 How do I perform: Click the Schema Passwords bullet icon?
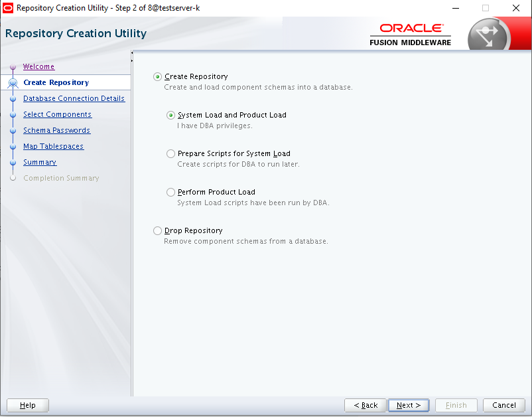pos(13,131)
